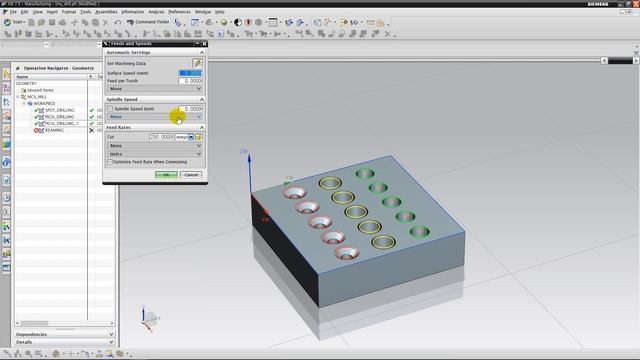Close the Feeds and Speeds dialog
The height and width of the screenshot is (360, 640).
(x=204, y=44)
